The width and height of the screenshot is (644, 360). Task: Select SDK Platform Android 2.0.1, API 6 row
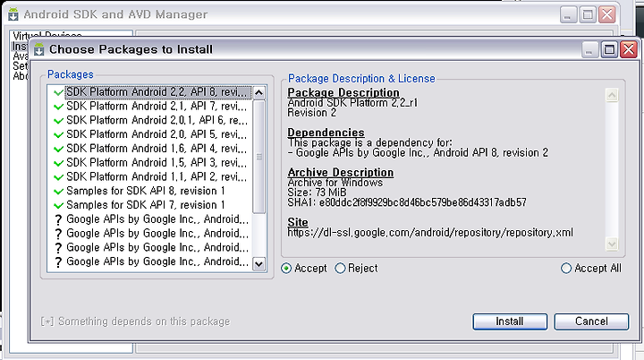tap(150, 120)
